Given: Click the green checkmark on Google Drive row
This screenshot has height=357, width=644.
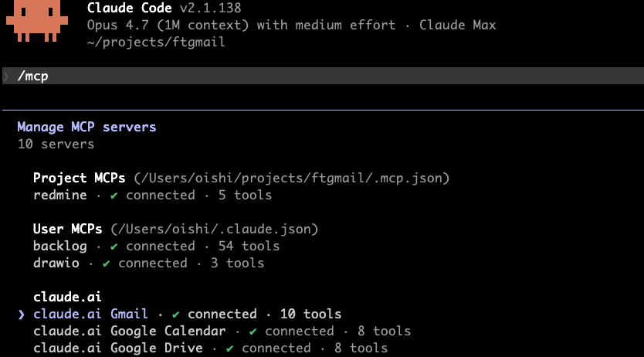Looking at the screenshot, I should 229,348.
